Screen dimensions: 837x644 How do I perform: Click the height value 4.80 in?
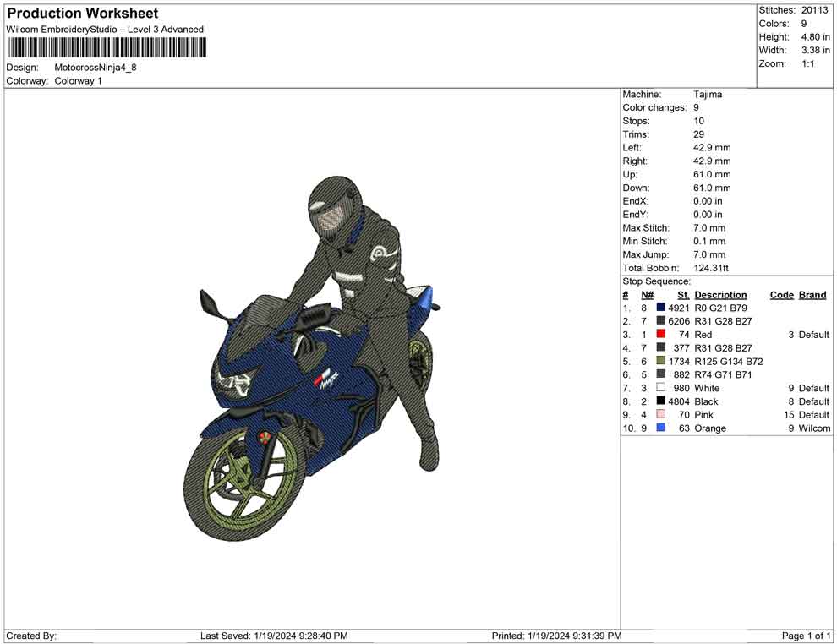click(x=816, y=37)
